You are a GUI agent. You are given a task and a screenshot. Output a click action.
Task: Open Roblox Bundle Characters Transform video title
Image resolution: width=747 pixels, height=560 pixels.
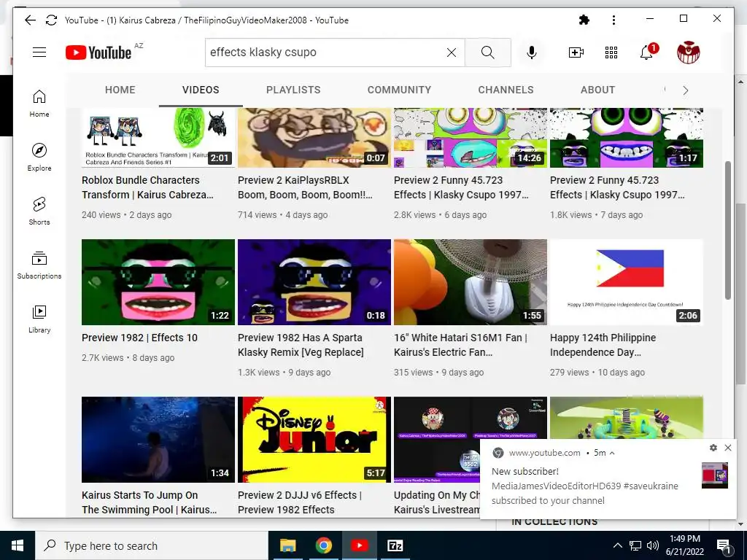[x=147, y=187]
